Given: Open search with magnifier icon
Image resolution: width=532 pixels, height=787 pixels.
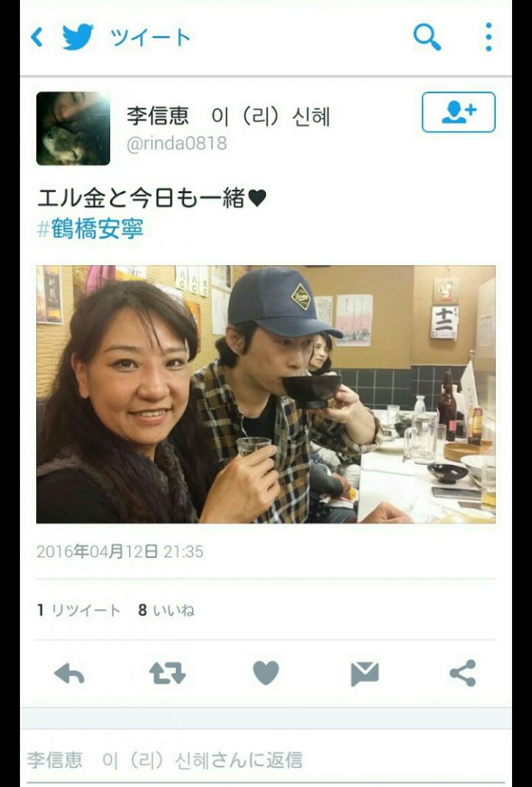Looking at the screenshot, I should (427, 37).
